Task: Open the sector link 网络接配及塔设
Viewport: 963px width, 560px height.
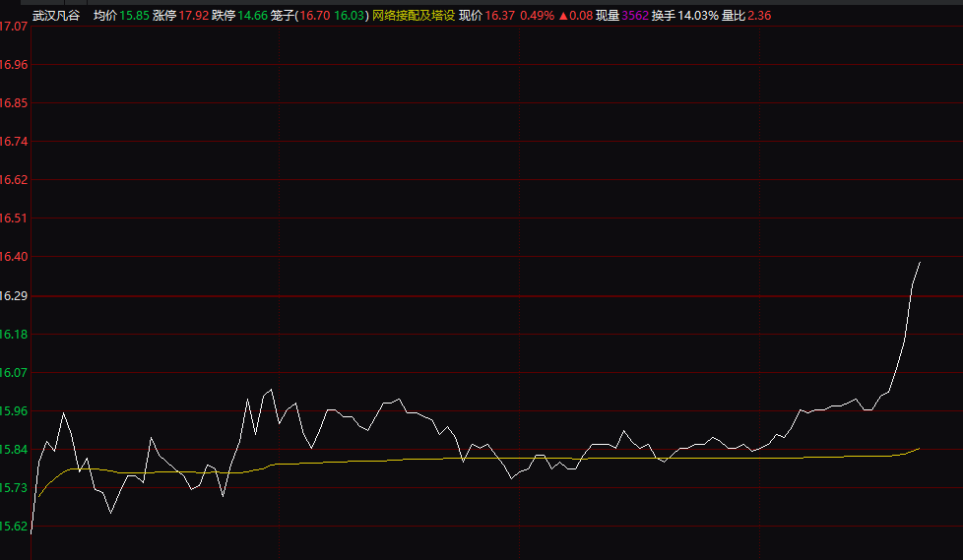Action: pyautogui.click(x=414, y=16)
